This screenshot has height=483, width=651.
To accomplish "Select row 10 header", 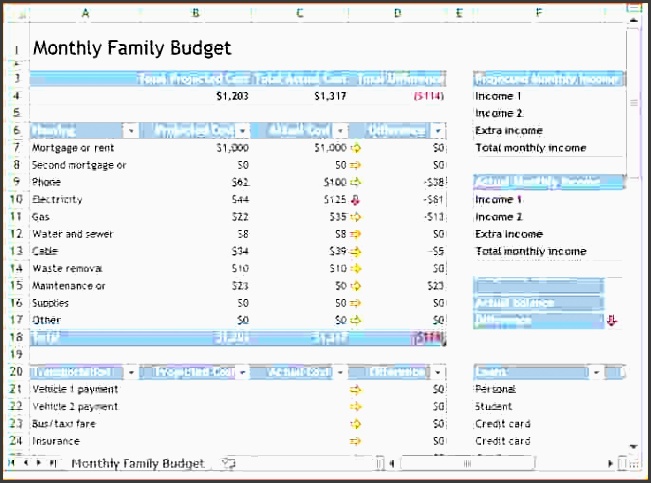I will pyautogui.click(x=15, y=200).
